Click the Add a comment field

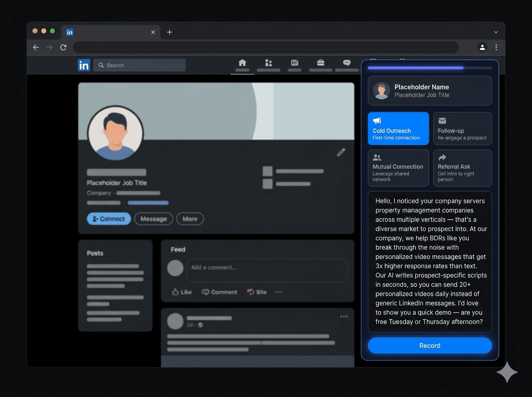(266, 270)
